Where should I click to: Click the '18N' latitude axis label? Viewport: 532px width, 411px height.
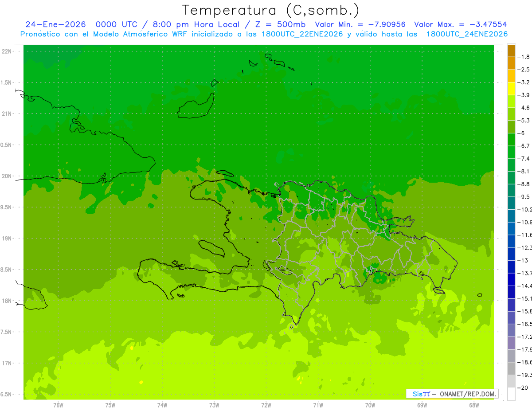tap(8, 301)
